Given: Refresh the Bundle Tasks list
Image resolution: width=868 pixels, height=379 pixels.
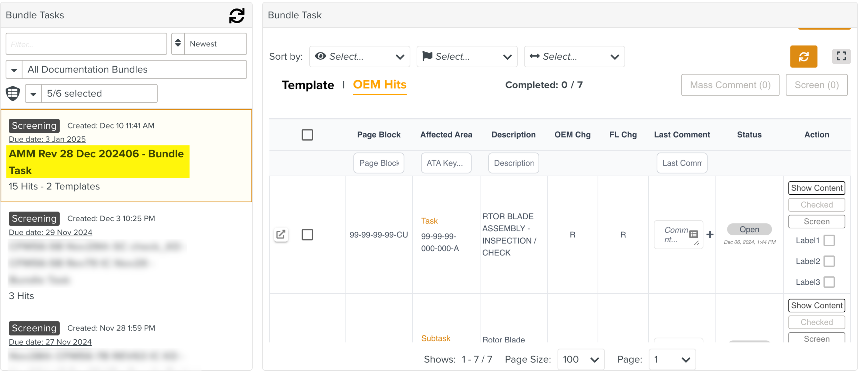Looking at the screenshot, I should pos(237,16).
